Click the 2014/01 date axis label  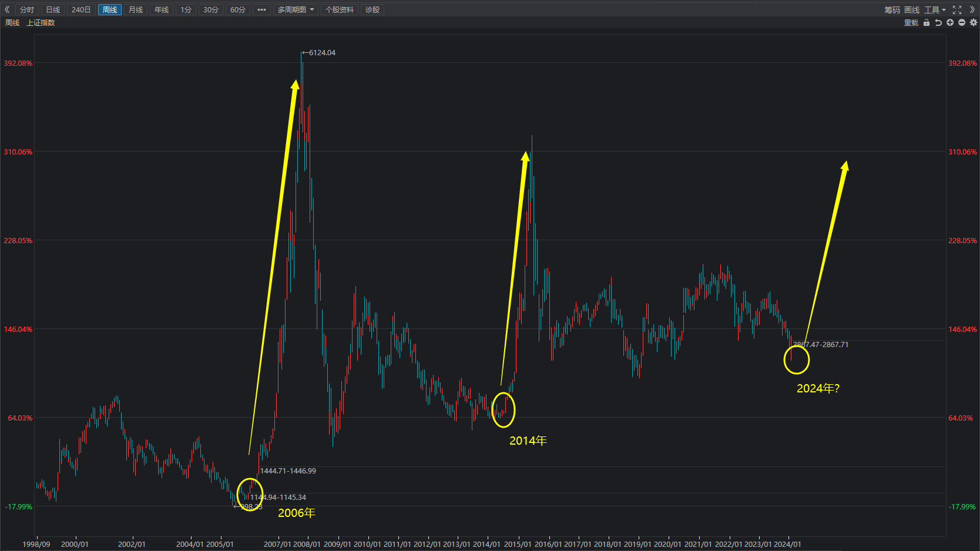tap(486, 545)
